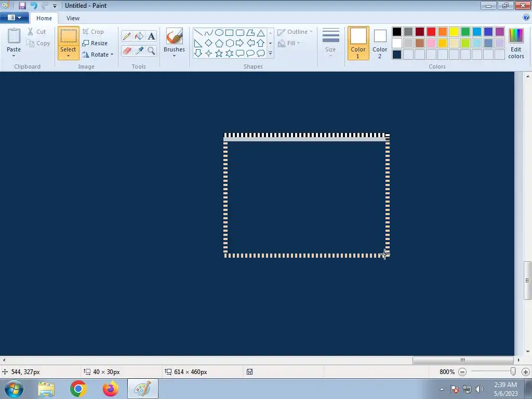Choose the Down arrow shape

tap(198, 54)
